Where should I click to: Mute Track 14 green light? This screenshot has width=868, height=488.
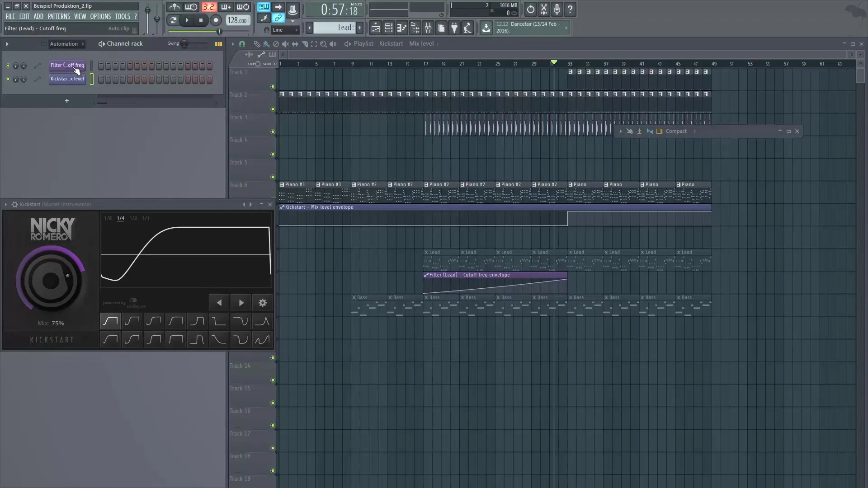click(273, 380)
